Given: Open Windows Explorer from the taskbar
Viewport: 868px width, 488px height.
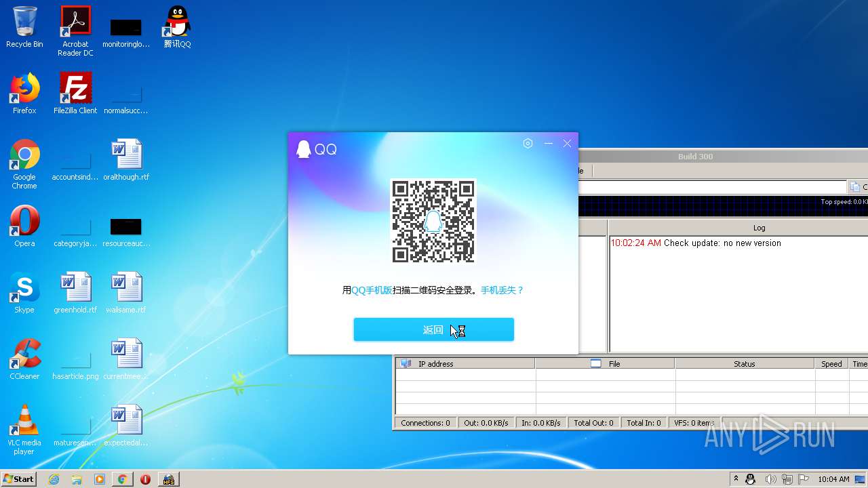Looking at the screenshot, I should click(77, 479).
